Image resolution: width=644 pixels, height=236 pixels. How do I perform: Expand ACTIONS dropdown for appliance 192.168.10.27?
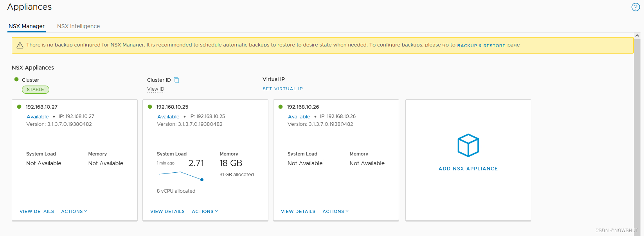pos(74,211)
